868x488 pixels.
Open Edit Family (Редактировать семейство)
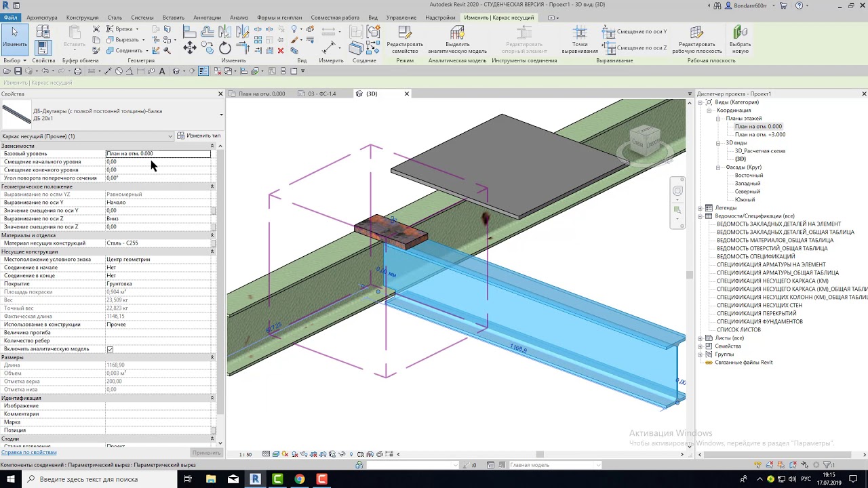405,40
